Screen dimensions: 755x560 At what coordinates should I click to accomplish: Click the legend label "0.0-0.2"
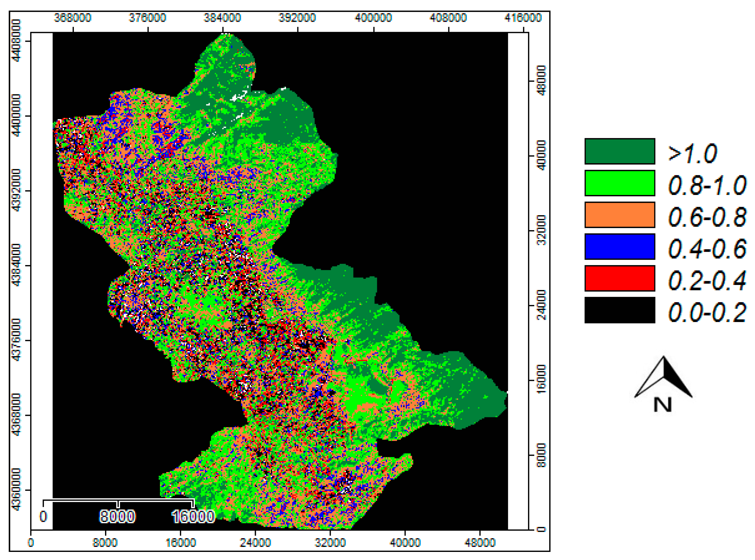[x=707, y=312]
